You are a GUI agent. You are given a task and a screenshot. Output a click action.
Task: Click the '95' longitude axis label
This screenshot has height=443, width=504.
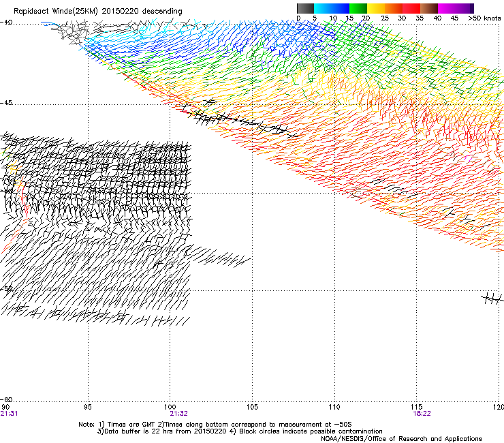coord(87,407)
